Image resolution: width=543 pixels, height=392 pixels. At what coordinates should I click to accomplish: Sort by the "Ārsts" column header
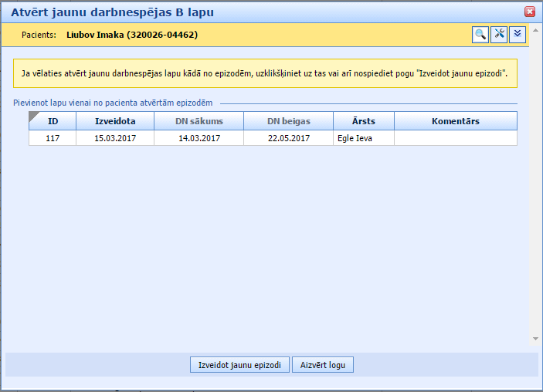[x=363, y=121]
